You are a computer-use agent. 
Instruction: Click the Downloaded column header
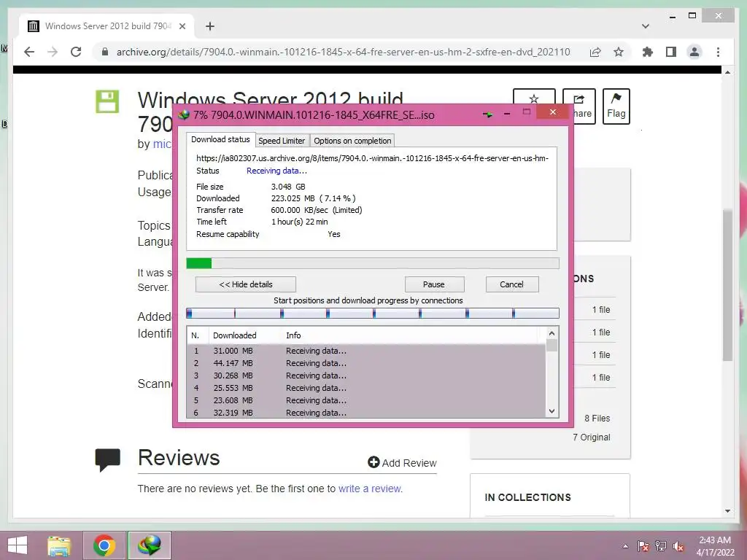(x=234, y=335)
